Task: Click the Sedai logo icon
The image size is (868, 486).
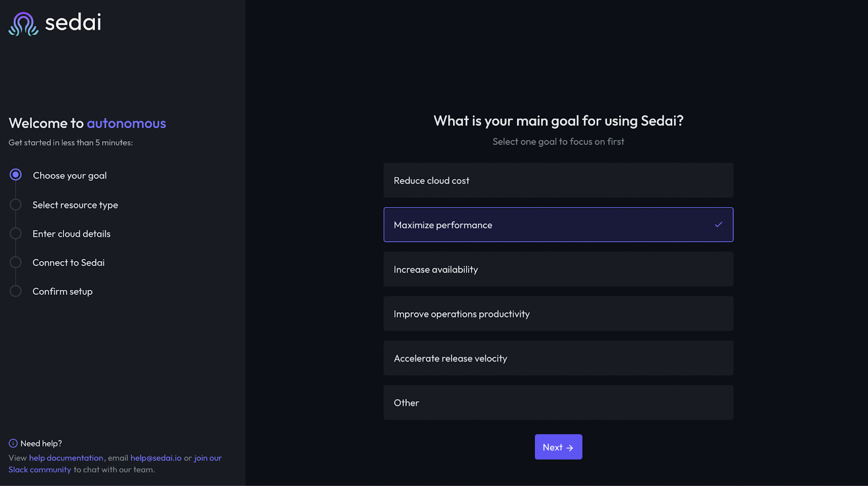Action: coord(23,24)
